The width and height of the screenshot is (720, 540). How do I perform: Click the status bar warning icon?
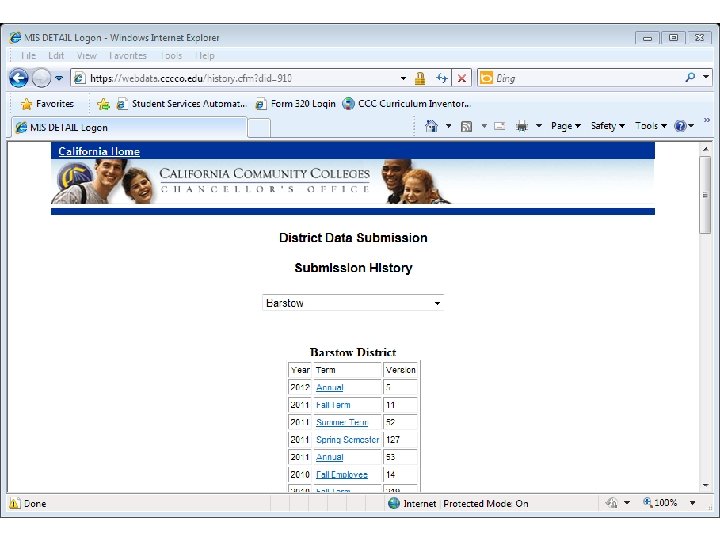[15, 503]
